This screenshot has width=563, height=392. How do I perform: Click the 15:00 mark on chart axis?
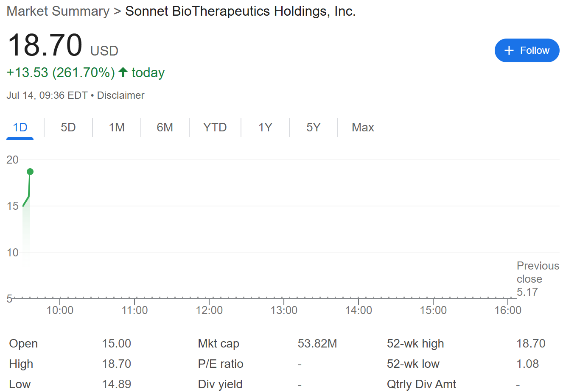(x=433, y=310)
